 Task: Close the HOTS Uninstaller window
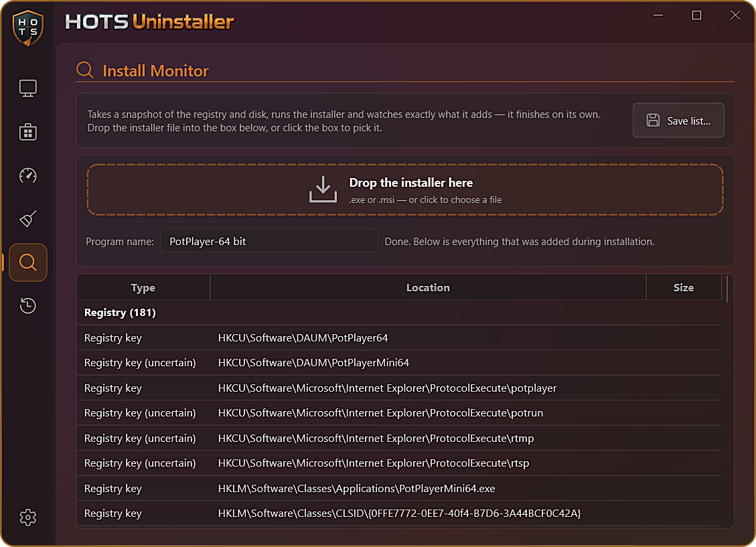(735, 15)
